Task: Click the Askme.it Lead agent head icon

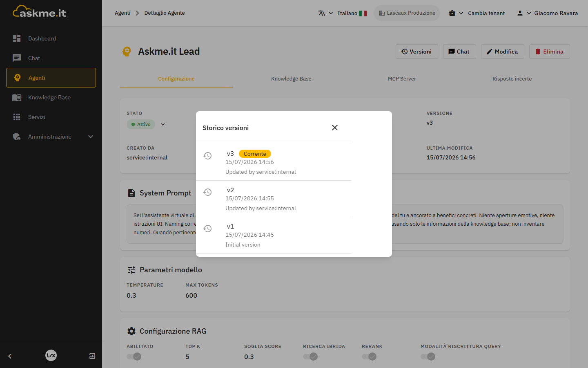Action: coord(127,52)
